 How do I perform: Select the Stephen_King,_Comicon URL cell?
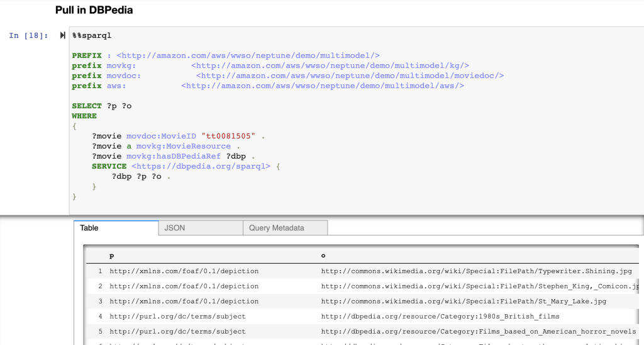480,286
